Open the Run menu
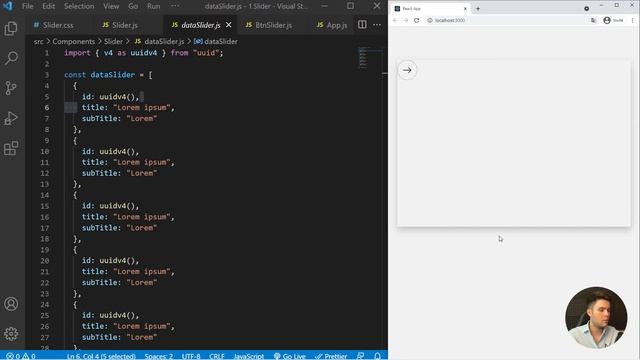Image resolution: width=640 pixels, height=360 pixels. 153,6
